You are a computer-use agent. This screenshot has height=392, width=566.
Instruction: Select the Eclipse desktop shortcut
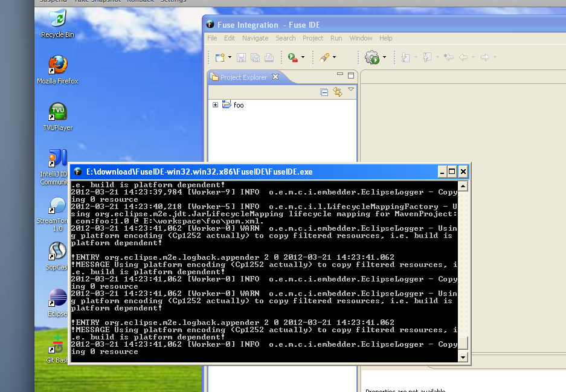tap(58, 303)
